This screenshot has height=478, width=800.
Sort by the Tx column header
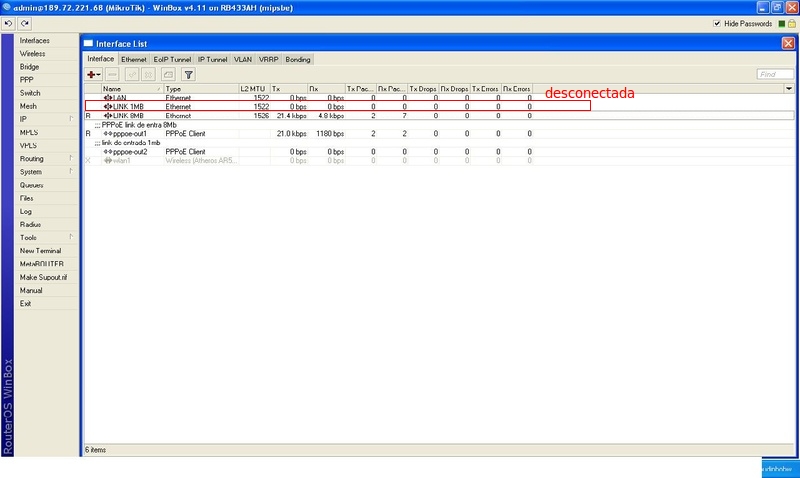tap(289, 89)
